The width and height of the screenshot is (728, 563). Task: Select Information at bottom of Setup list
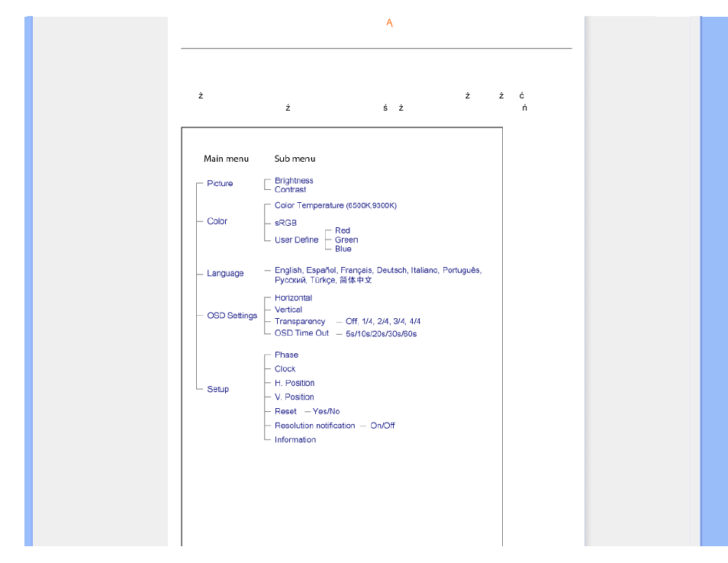click(295, 440)
